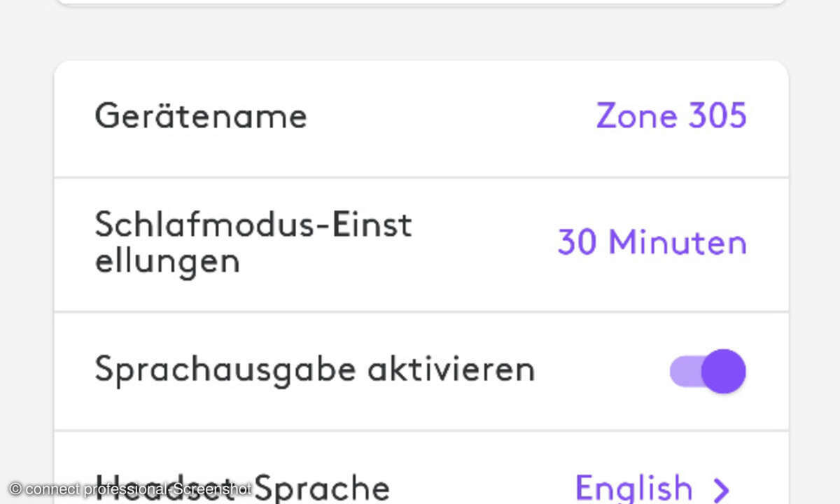Open the 30 Minuten sleep timer selection
This screenshot has height=504, width=840.
652,243
